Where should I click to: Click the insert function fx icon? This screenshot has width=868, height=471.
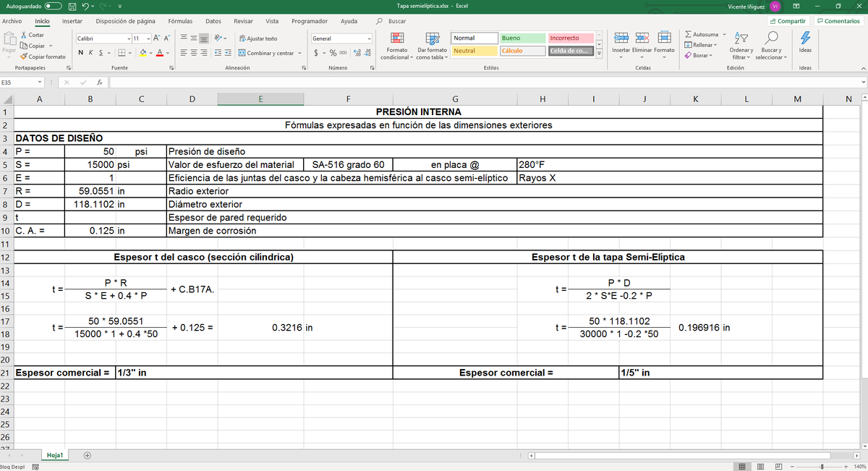tap(98, 82)
